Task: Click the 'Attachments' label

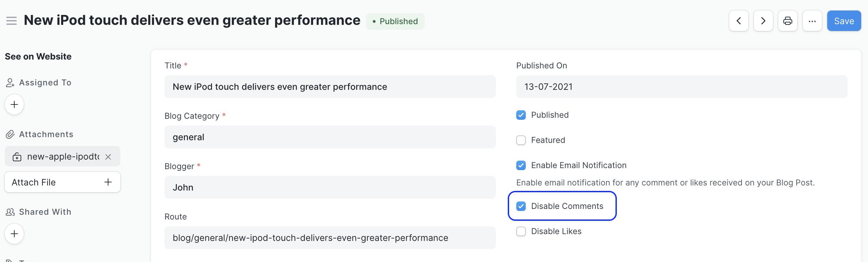Action: (46, 134)
